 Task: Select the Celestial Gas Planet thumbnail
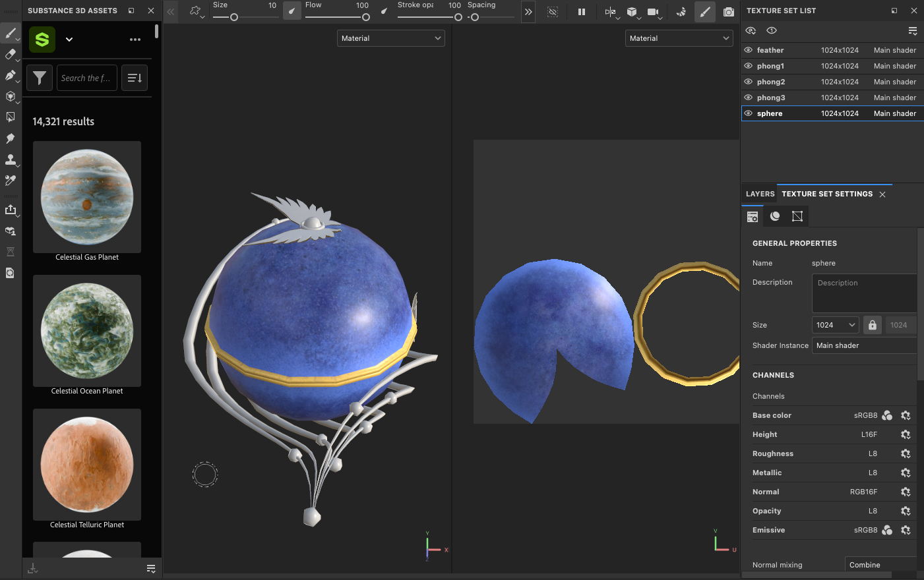click(86, 198)
